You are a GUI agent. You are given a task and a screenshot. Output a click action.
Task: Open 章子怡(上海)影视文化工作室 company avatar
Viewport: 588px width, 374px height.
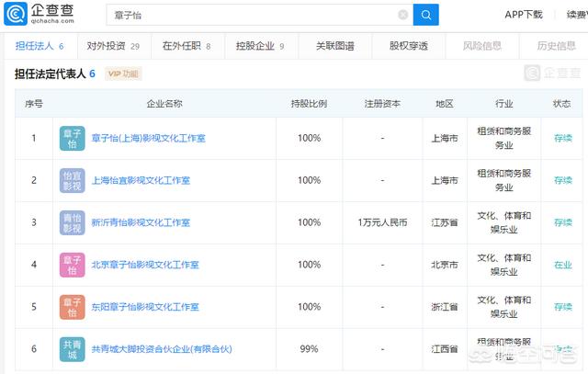(72, 139)
